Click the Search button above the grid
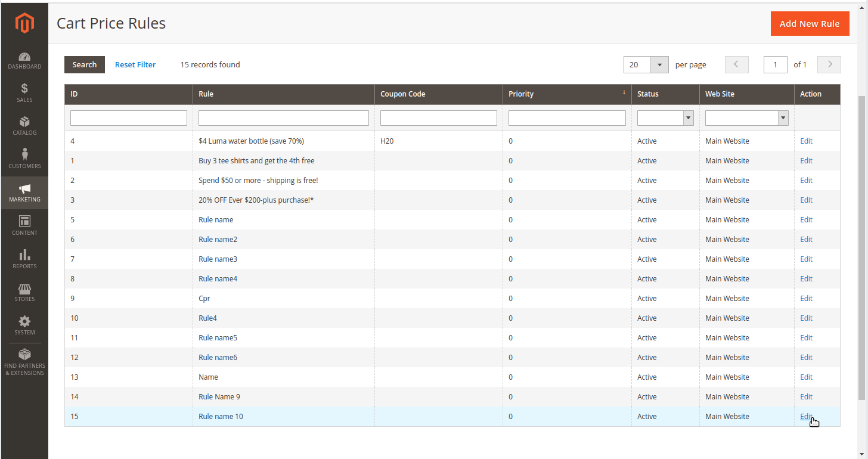Screen dimensions: 868x459 coord(84,64)
